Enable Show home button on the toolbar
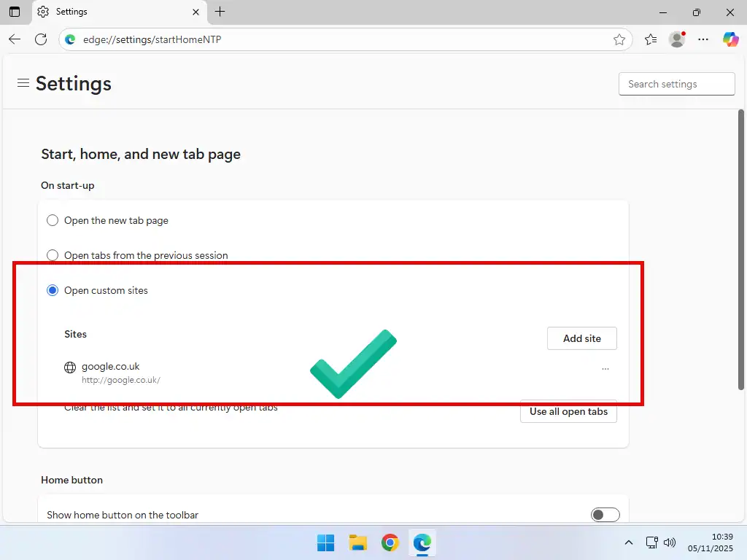 [x=605, y=514]
